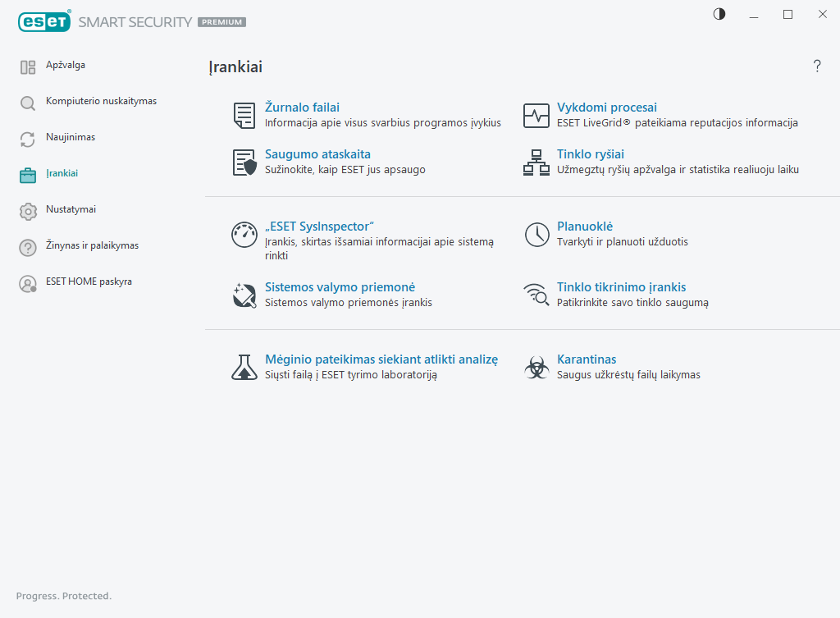Image resolution: width=840 pixels, height=618 pixels.
Task: Go to Apžvalga in the sidebar
Action: 66,65
